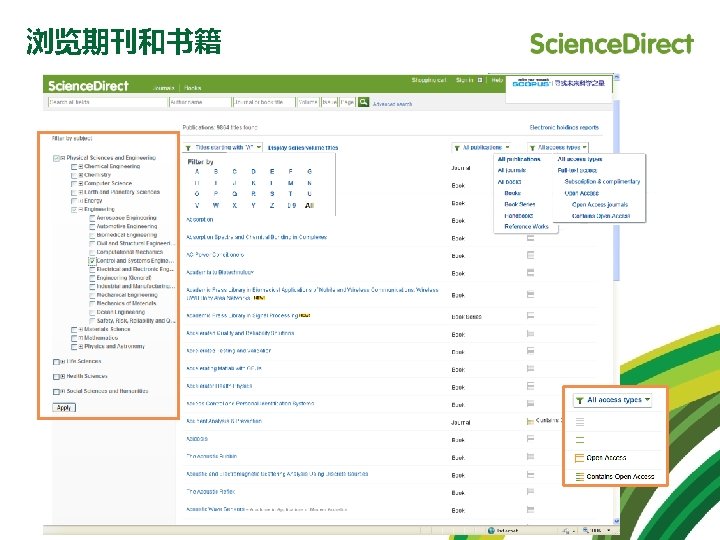The width and height of the screenshot is (720, 540).
Task: Open the Titles starting with dropdown
Action: click(223, 148)
